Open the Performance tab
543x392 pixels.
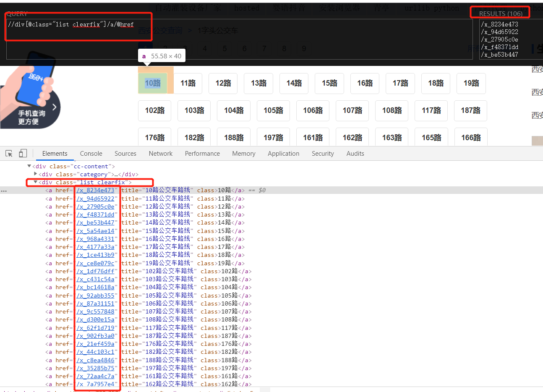coord(202,154)
